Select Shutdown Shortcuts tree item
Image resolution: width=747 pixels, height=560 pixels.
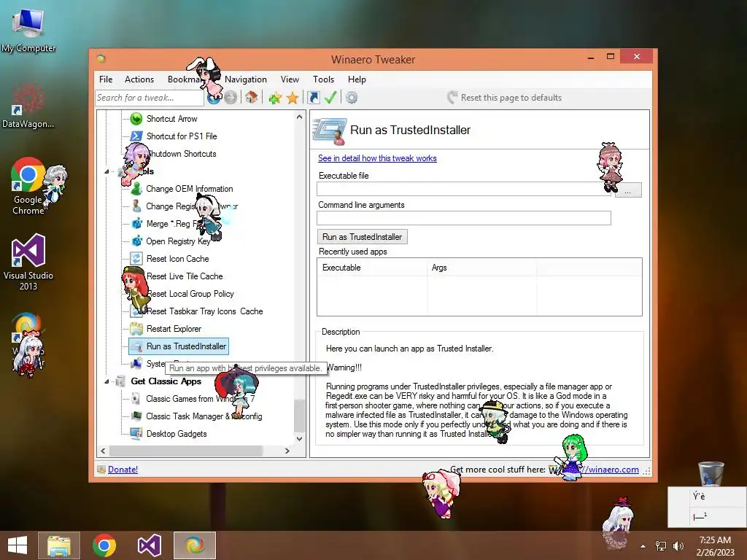tap(182, 154)
